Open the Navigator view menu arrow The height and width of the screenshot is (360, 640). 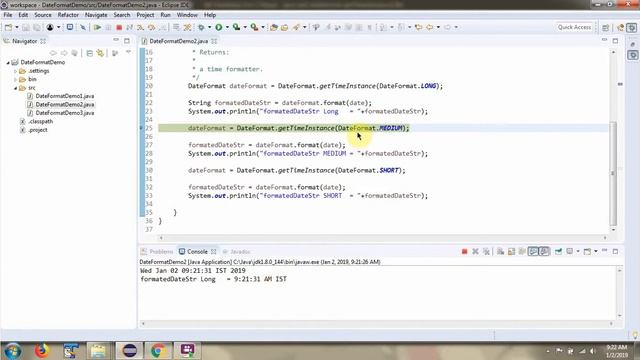click(128, 53)
